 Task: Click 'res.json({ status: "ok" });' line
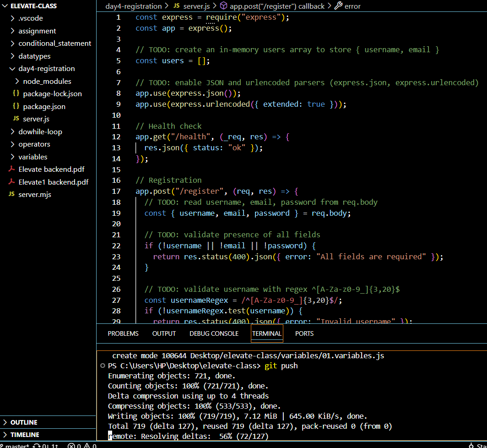coord(203,148)
